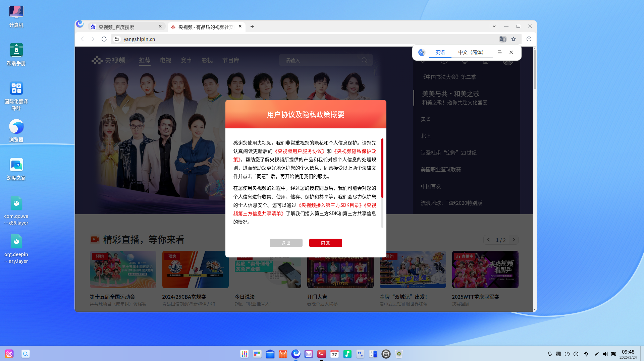
Task: Click the browser reload icon
Action: [104, 39]
